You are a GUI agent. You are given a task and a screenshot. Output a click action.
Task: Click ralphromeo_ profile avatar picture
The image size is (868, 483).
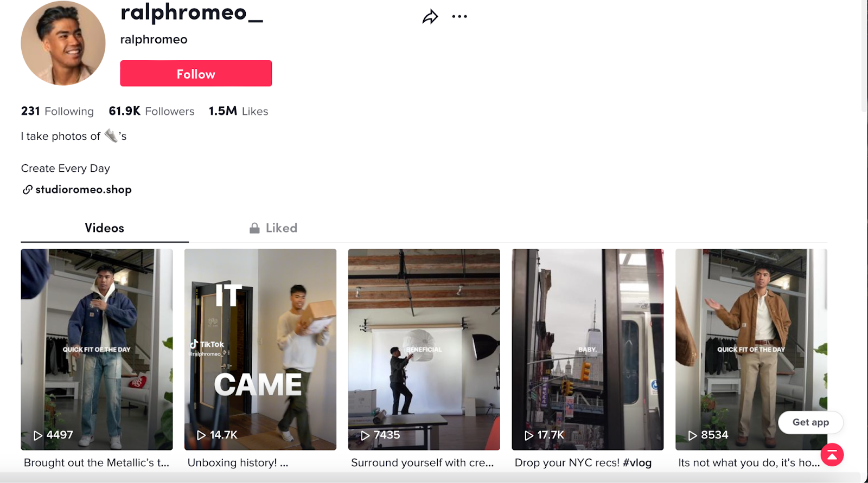63,43
